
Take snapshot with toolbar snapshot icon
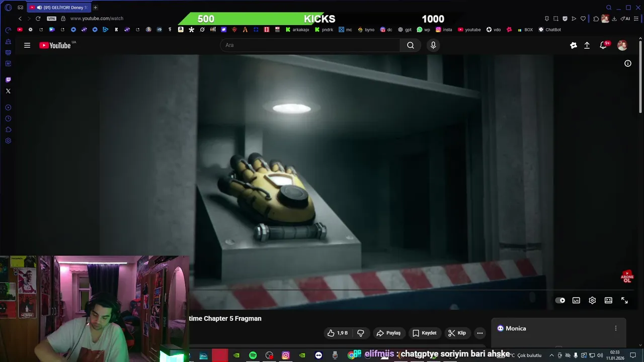click(x=556, y=19)
